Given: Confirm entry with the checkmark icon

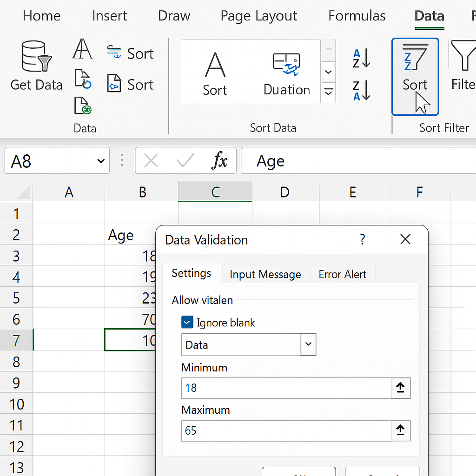Looking at the screenshot, I should 185,160.
